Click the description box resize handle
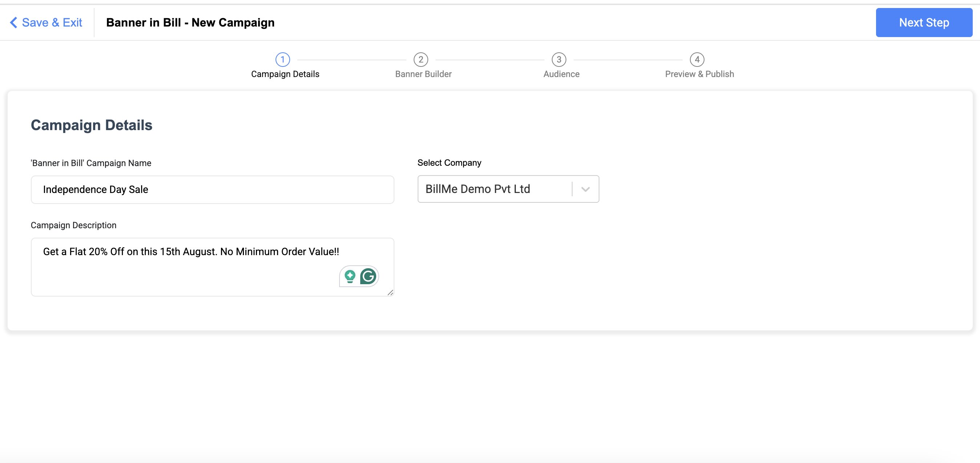980x463 pixels. coord(391,293)
